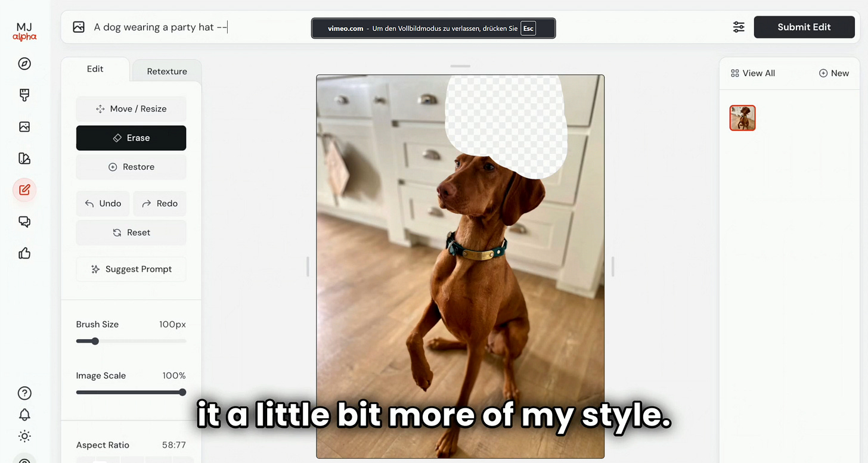Select the red Edit pencil icon in sidebar
868x463 pixels.
(24, 190)
